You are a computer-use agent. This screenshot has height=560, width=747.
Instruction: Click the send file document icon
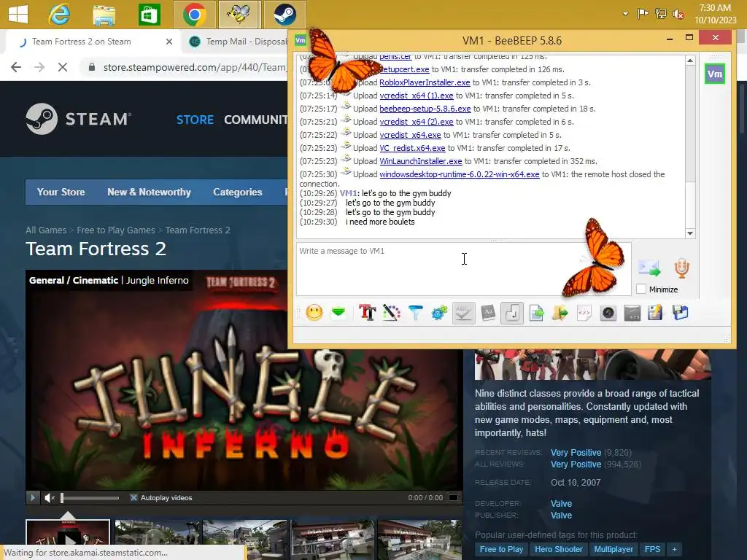coord(536,313)
